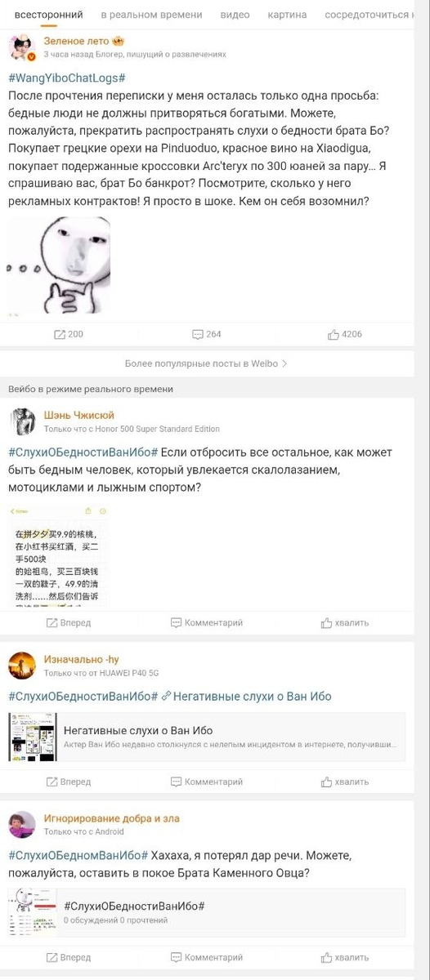Open Зеленое лето profile avatar
Screen dimensions: 430x980
[21, 47]
